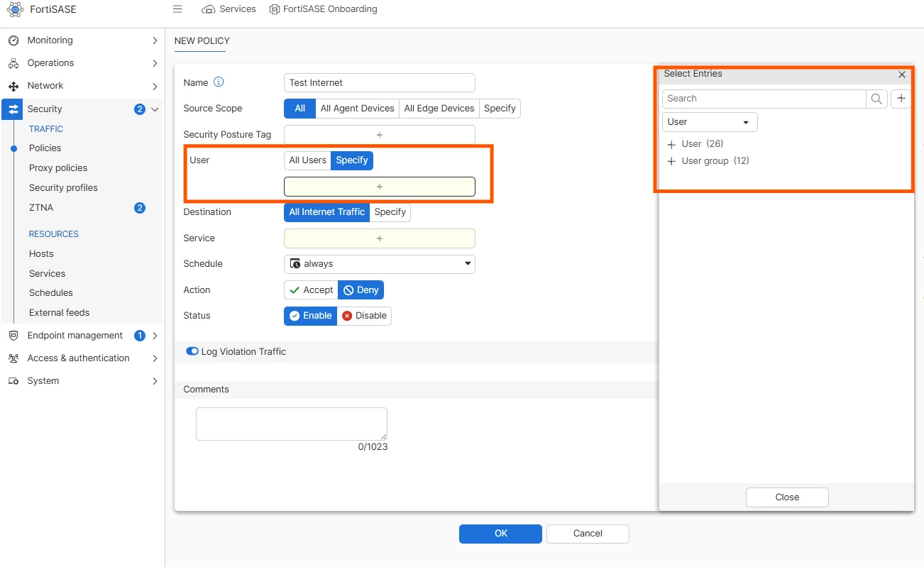The height and width of the screenshot is (567, 924).
Task: Click the Close button in Select Entries
Action: click(787, 497)
